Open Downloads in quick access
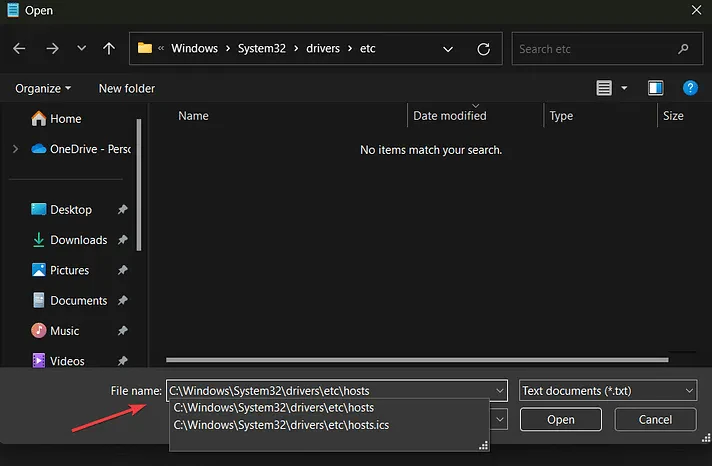Screen dimensions: 712x466 69,239
